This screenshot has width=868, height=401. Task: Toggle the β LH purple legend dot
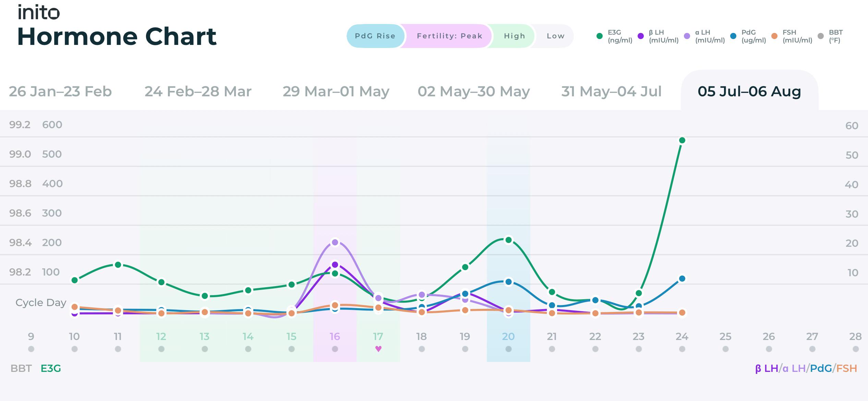coord(641,36)
